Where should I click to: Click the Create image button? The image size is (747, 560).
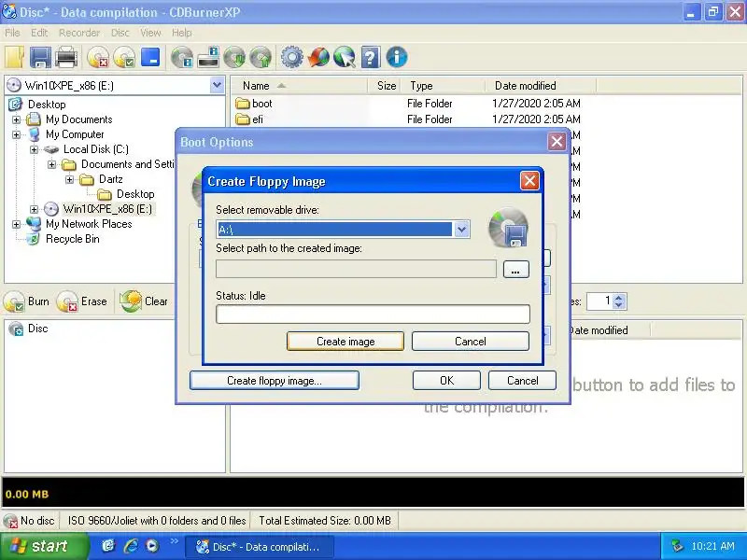point(345,342)
